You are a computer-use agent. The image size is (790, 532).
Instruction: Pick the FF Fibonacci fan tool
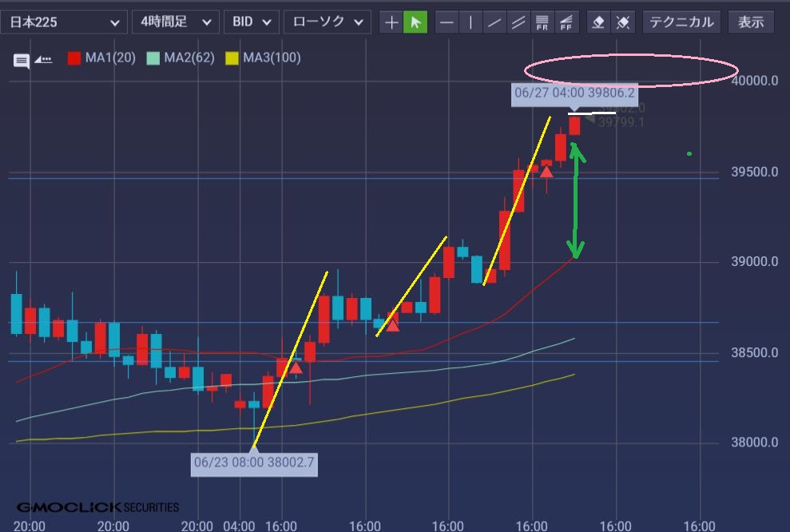(x=566, y=22)
